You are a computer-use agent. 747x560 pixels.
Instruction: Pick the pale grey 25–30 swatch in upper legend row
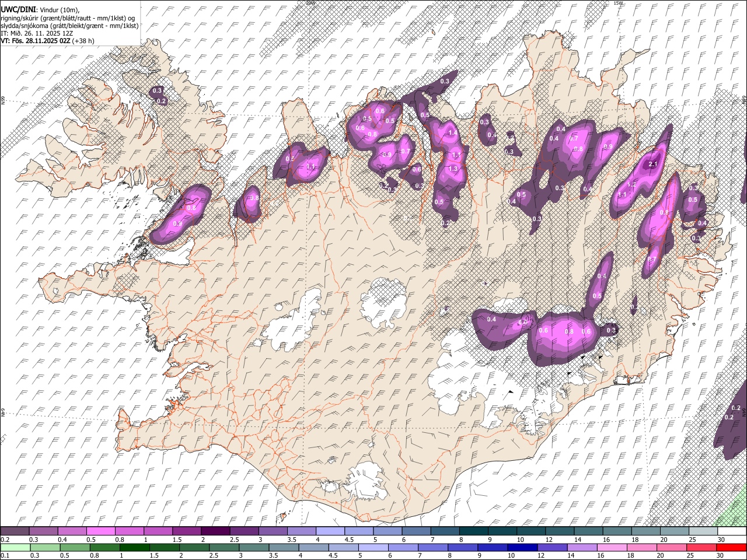tap(703, 531)
